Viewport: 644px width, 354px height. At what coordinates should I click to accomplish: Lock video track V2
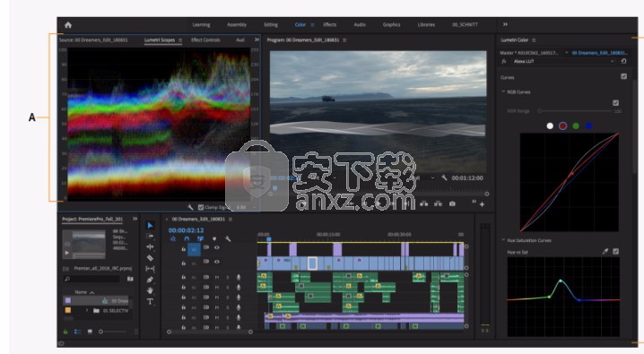pos(184,248)
